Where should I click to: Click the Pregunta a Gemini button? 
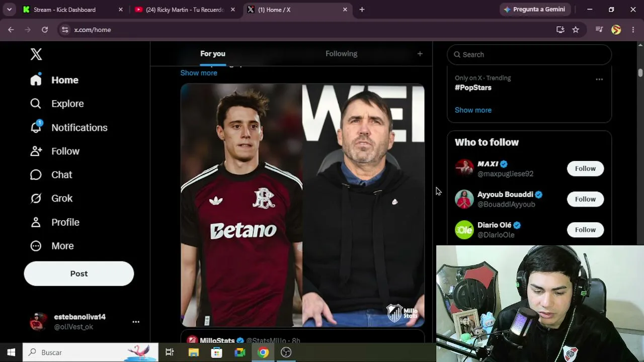(x=534, y=10)
